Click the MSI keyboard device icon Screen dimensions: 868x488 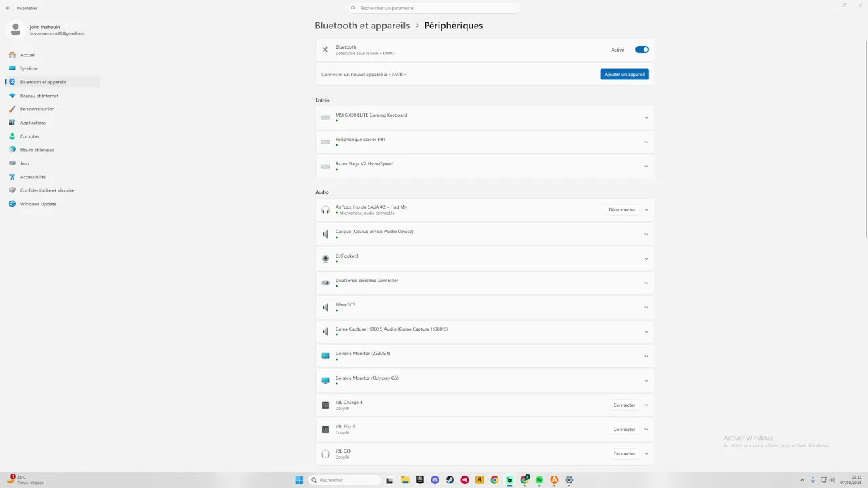pyautogui.click(x=325, y=117)
